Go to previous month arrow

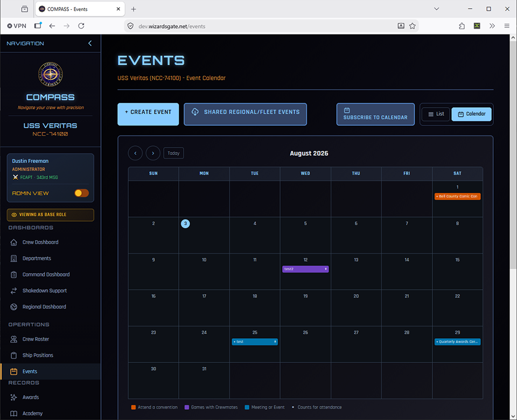135,153
